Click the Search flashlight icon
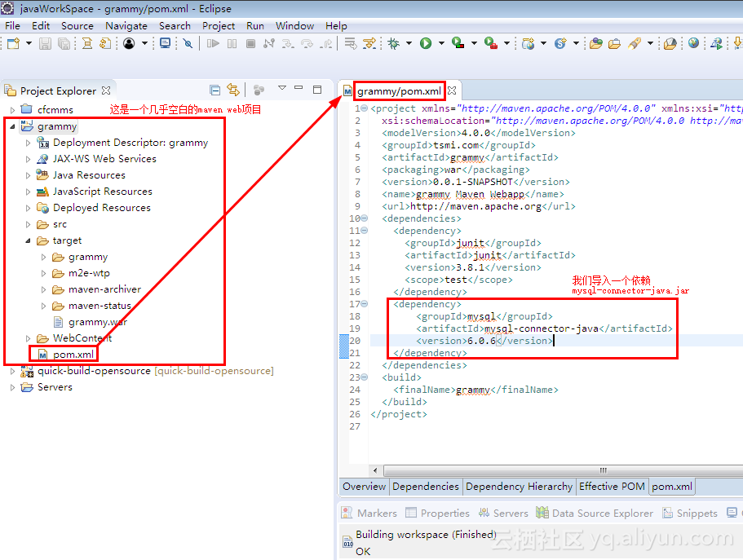743x560 pixels. 635,43
